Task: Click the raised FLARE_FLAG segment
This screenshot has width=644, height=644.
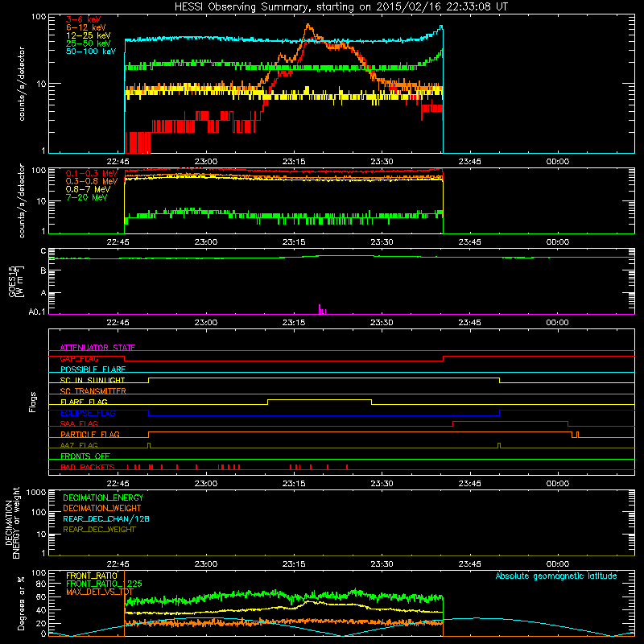Action: point(320,399)
